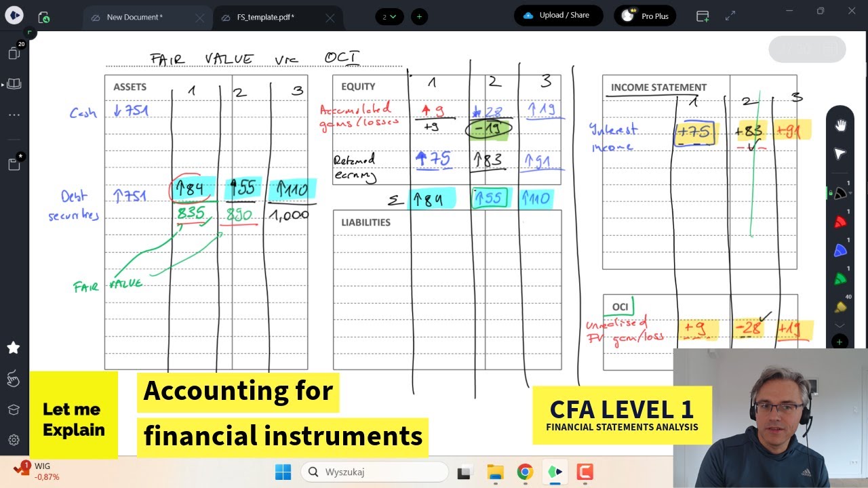Open a new window with the window-plus icon
Viewport: 868px width, 488px height.
(703, 16)
